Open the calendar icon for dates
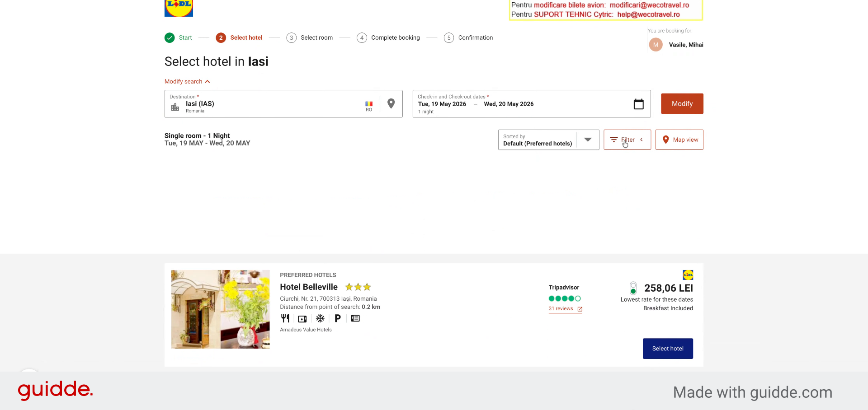The image size is (868, 410). 638,104
